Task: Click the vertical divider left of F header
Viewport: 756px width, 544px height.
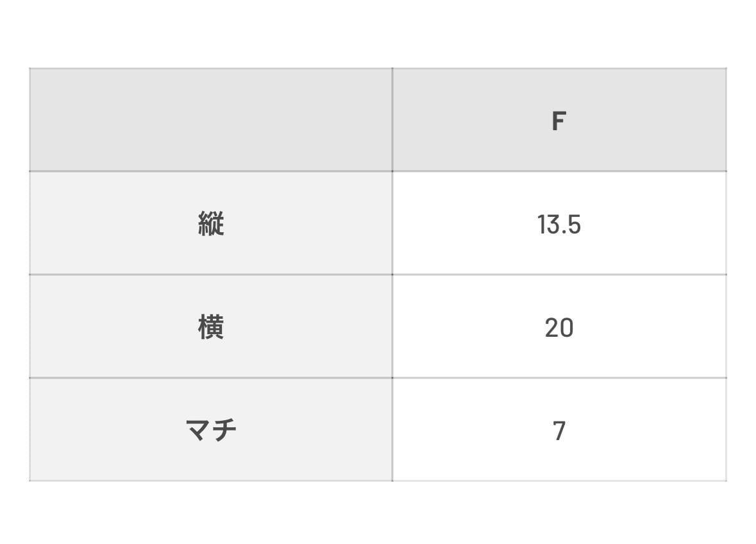Action: point(392,121)
